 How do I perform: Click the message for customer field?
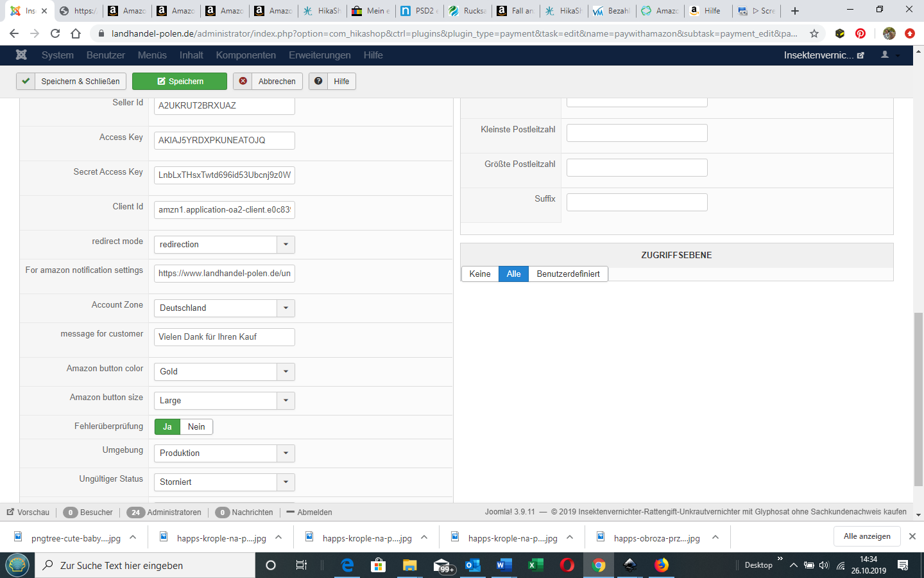(x=225, y=337)
